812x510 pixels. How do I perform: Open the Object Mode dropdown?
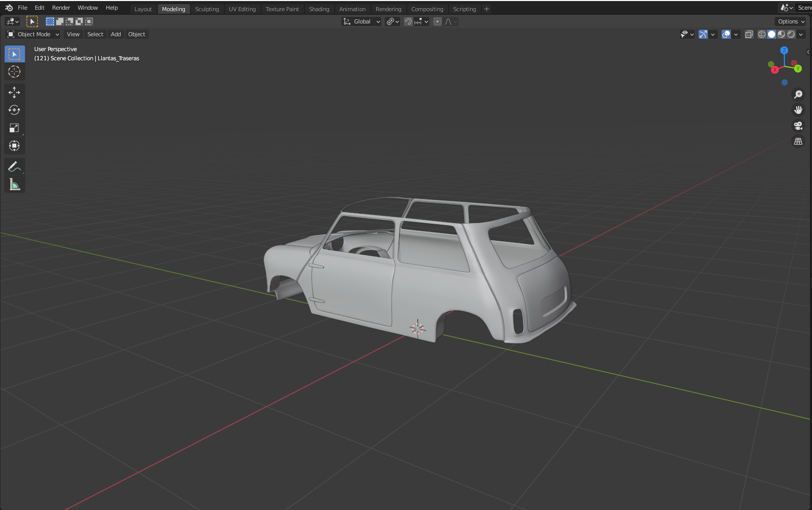point(33,34)
